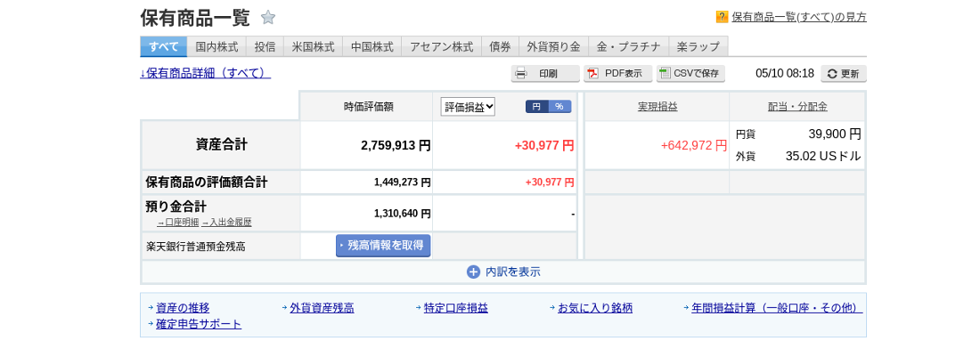Image resolution: width=980 pixels, height=349 pixels.
Task: Click the favorite star icon beside 保有商品一覧
Action: pyautogui.click(x=268, y=18)
